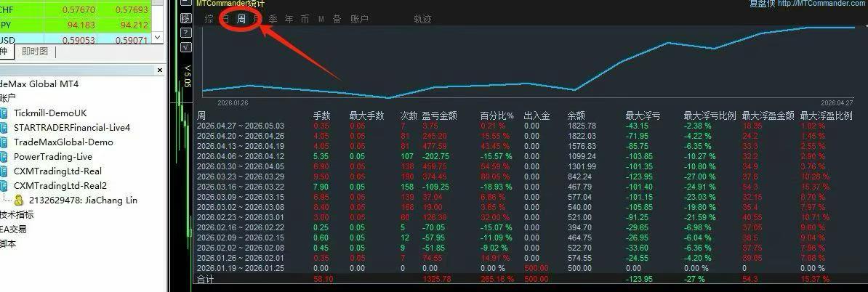Click the Market Watch bid price 0.57670

click(x=79, y=10)
